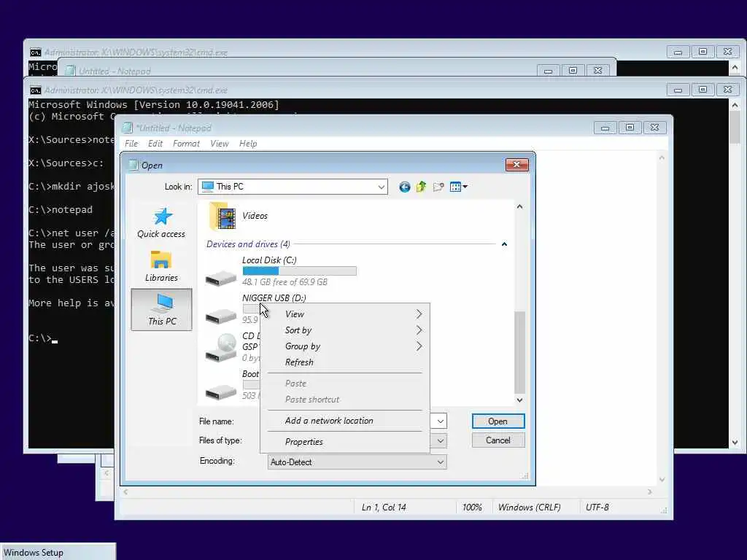Click the "Videos" folder label

(255, 216)
